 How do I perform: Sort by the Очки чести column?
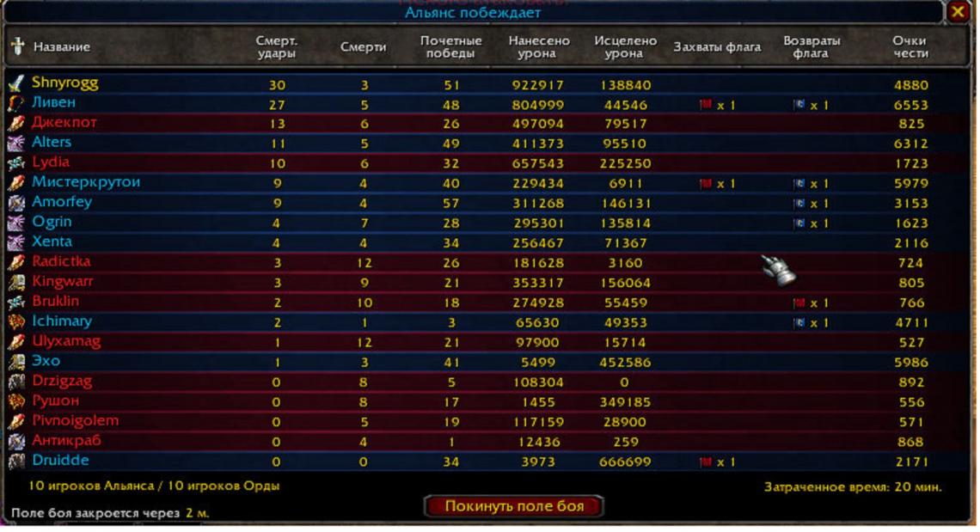[x=910, y=47]
